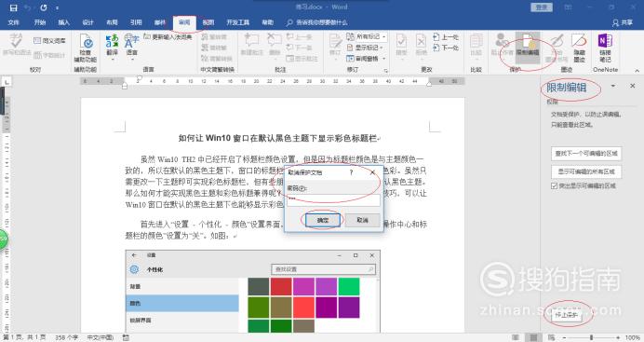Click 接受 accept change icon
Image resolution: width=644 pixels, height=342 pixels.
[401, 45]
